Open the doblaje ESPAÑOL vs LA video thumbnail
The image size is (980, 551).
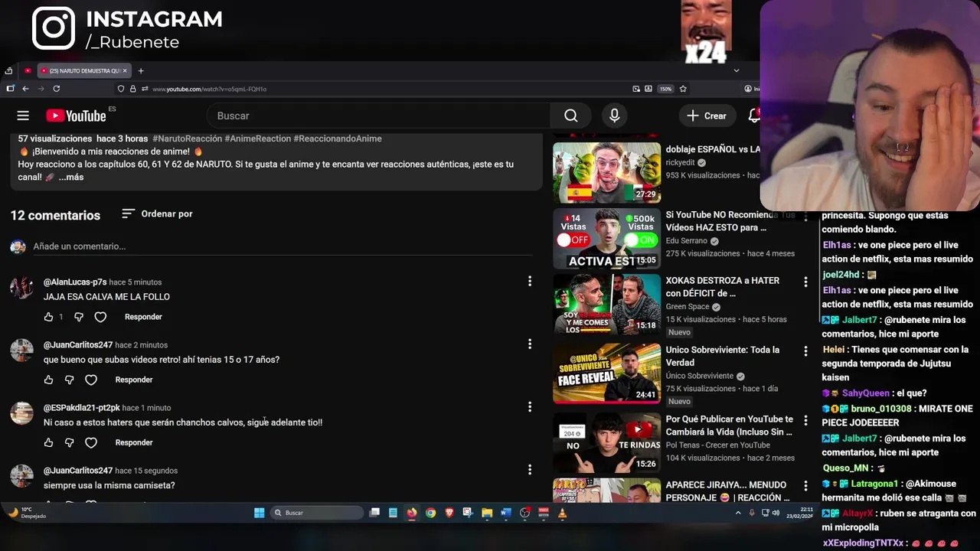coord(606,172)
